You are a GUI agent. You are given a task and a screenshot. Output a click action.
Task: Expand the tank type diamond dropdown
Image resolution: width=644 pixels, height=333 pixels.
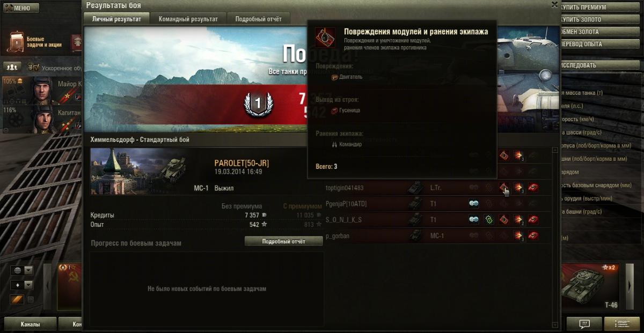22,285
